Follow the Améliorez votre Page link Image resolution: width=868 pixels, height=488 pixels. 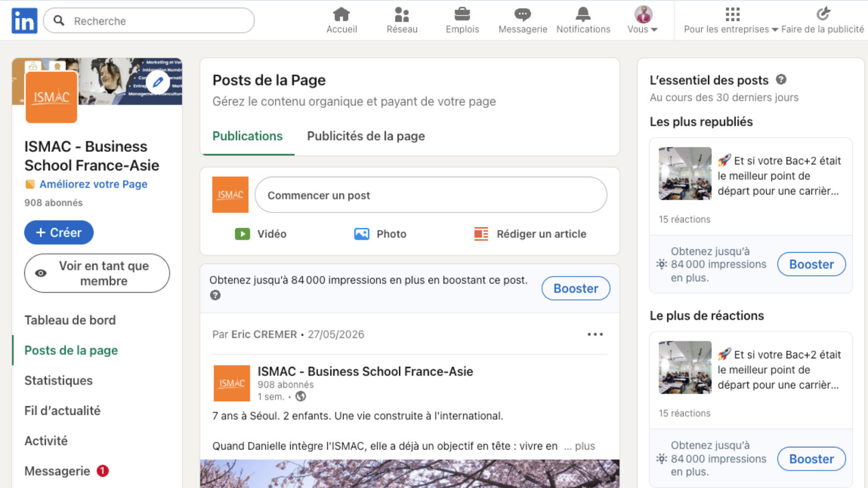93,184
